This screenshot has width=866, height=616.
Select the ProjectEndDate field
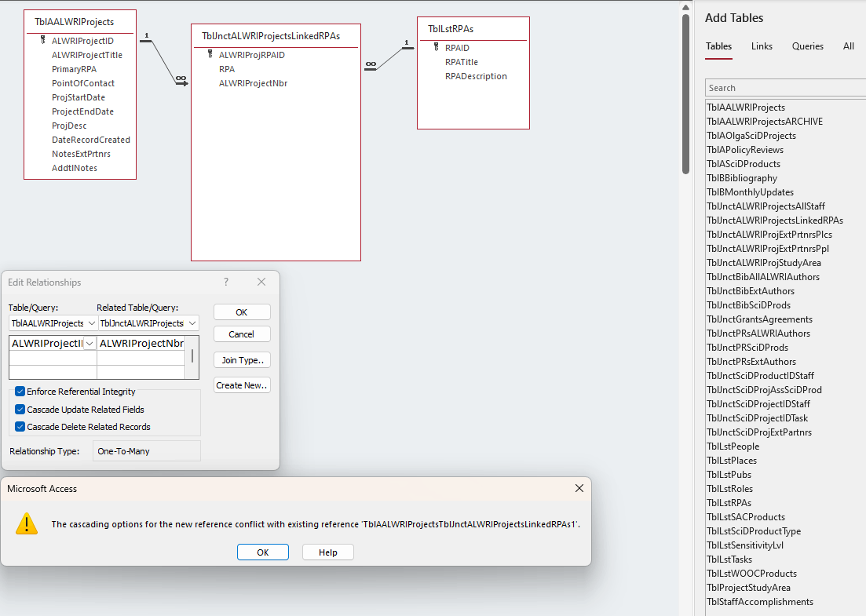pyautogui.click(x=83, y=111)
